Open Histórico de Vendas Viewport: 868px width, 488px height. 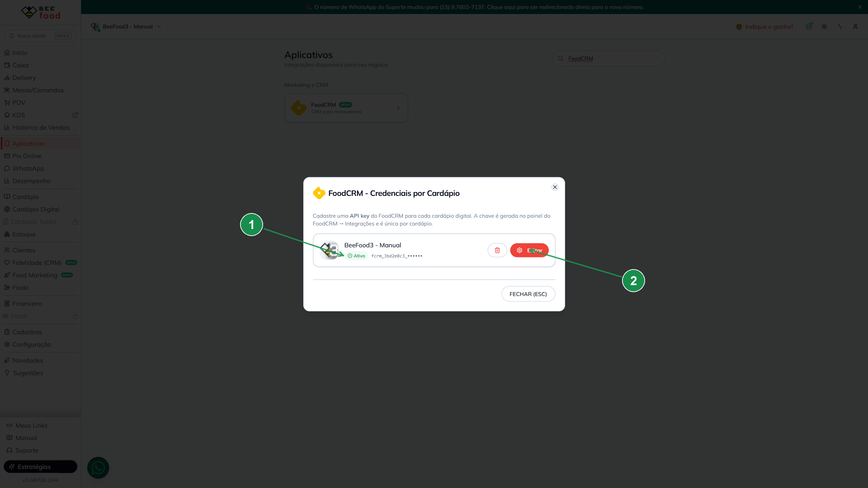point(41,127)
